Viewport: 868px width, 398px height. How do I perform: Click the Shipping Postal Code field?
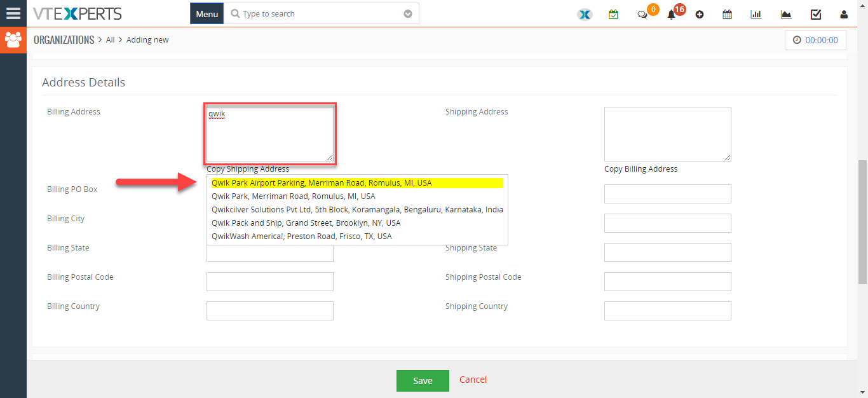pos(668,282)
